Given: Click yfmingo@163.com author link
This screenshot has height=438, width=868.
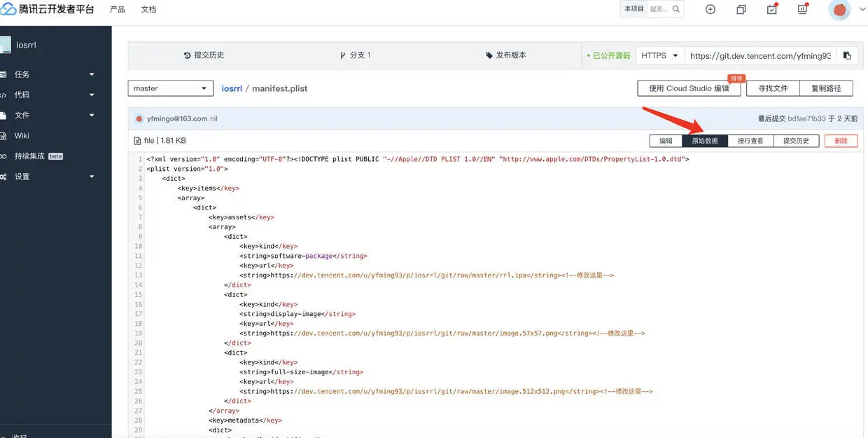Looking at the screenshot, I should point(177,118).
